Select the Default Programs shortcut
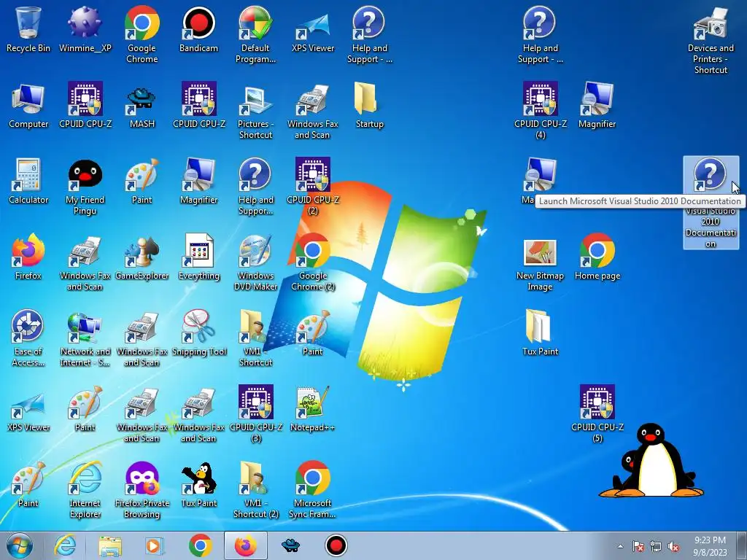Image resolution: width=747 pixels, height=560 pixels. [x=255, y=35]
